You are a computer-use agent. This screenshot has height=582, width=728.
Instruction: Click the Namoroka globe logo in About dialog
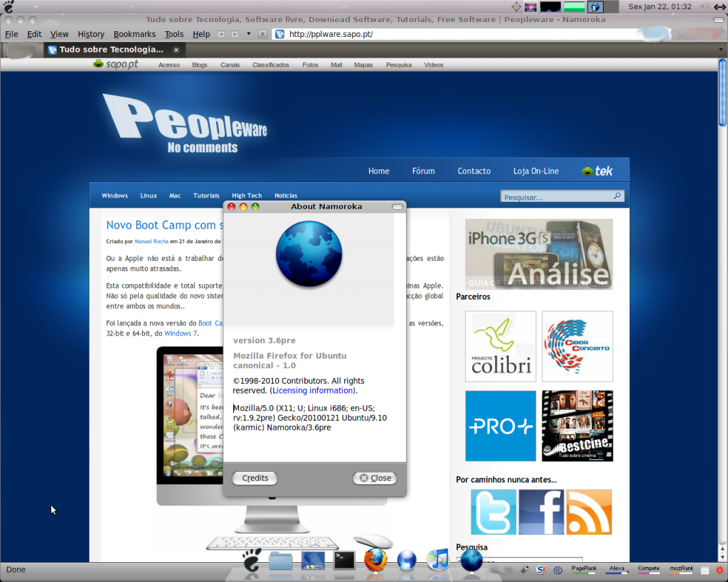[x=309, y=254]
